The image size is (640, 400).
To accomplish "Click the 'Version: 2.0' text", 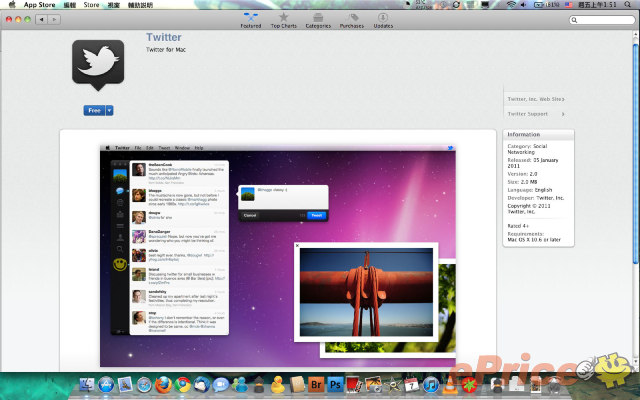I will [x=522, y=174].
